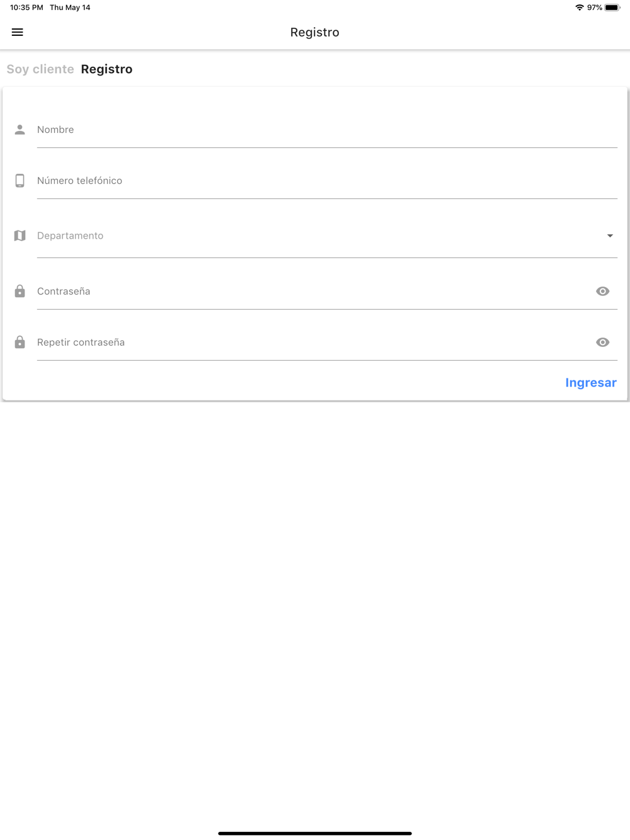
Task: Show password in Contraseña field
Action: (x=603, y=291)
